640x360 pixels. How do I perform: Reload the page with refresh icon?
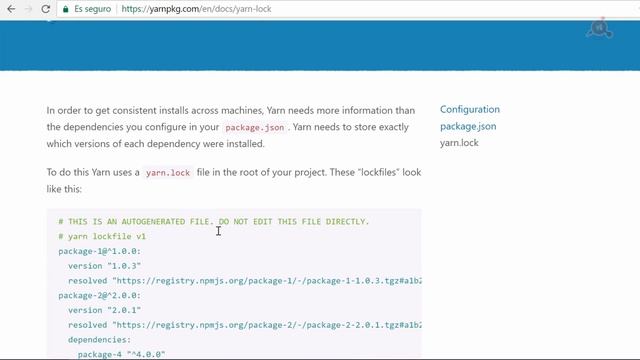(x=46, y=9)
